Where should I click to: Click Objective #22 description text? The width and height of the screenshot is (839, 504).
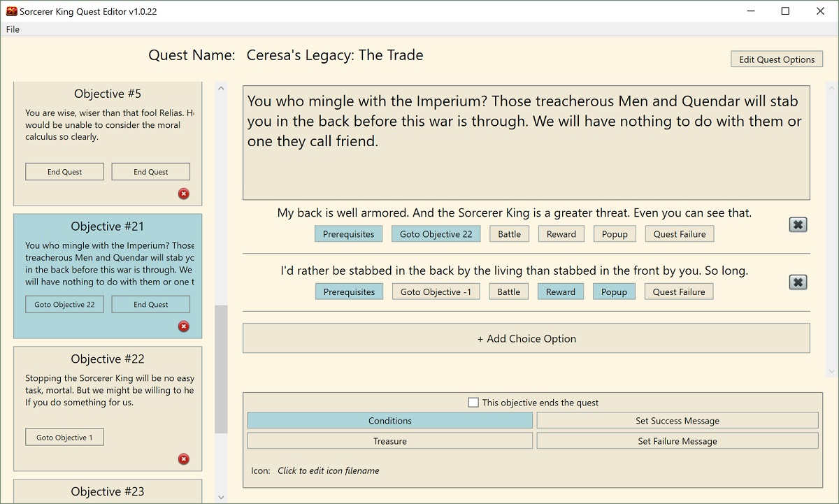pos(110,391)
